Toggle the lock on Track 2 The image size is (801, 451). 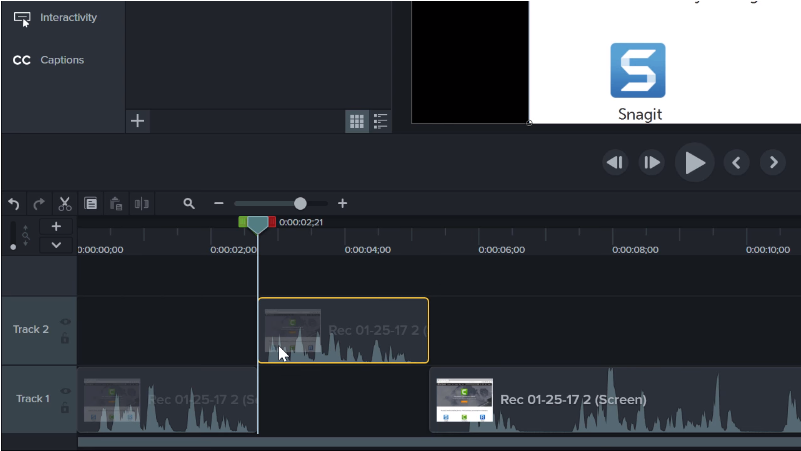(65, 339)
